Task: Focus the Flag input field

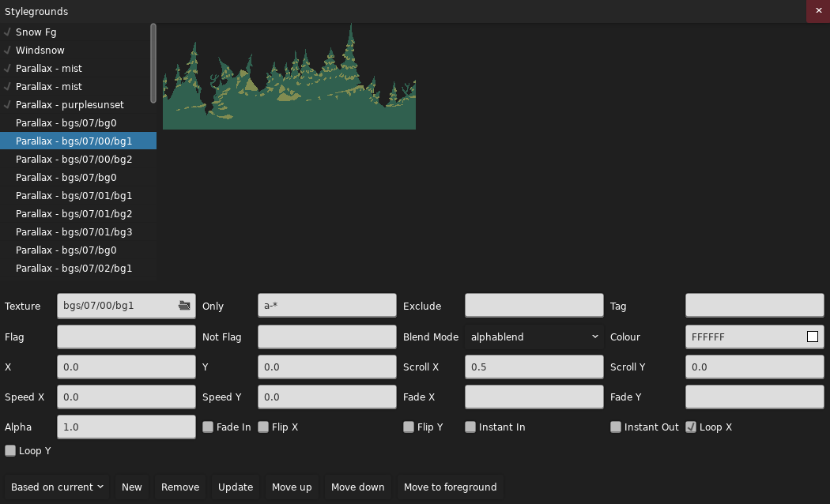Action: coord(126,337)
